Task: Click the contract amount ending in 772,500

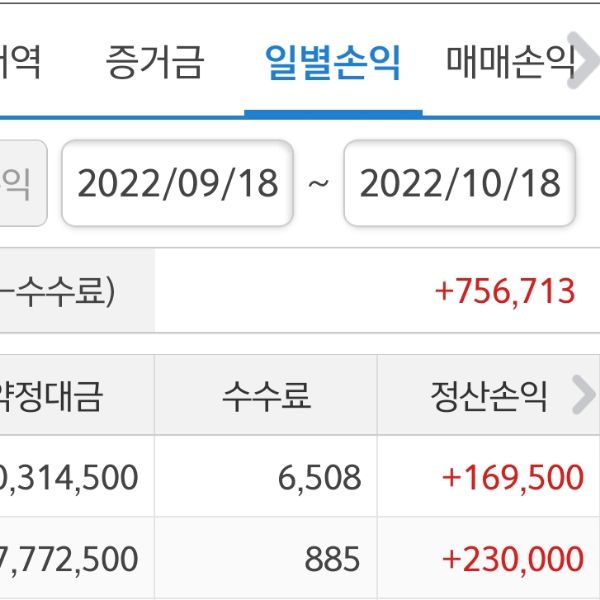Action: (x=70, y=557)
